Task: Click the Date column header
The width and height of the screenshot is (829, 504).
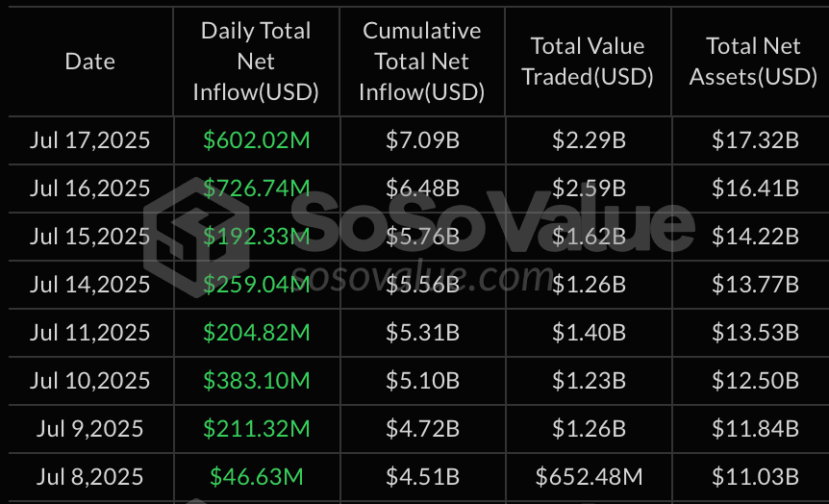Action: (x=89, y=62)
